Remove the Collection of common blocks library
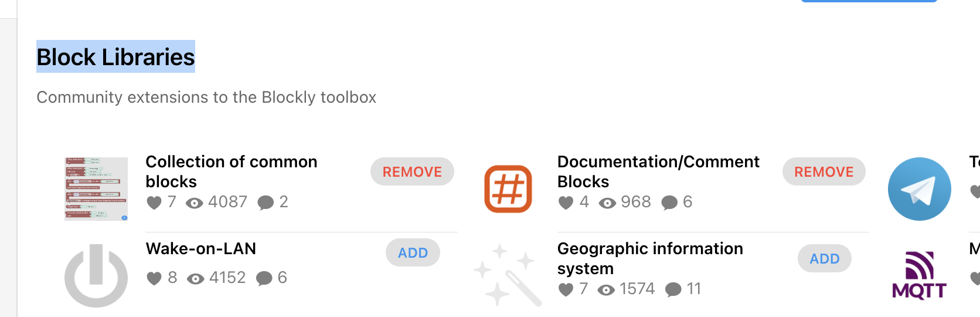The width and height of the screenshot is (980, 317). coord(412,171)
